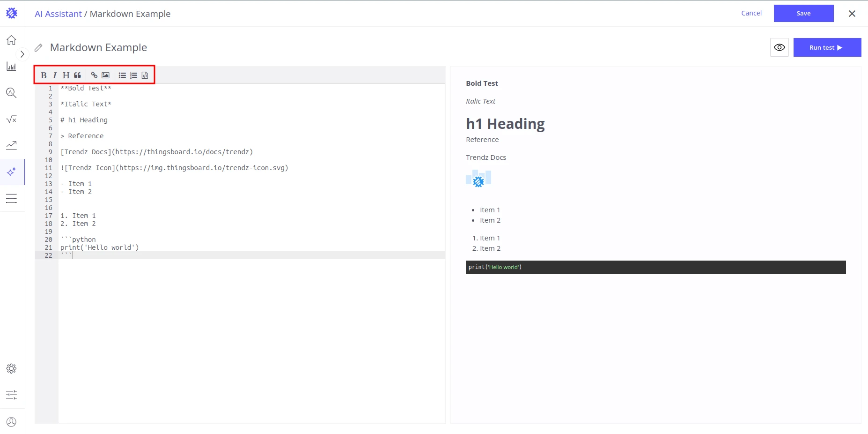Toggle preview with the eye button
The height and width of the screenshot is (434, 868).
click(780, 47)
